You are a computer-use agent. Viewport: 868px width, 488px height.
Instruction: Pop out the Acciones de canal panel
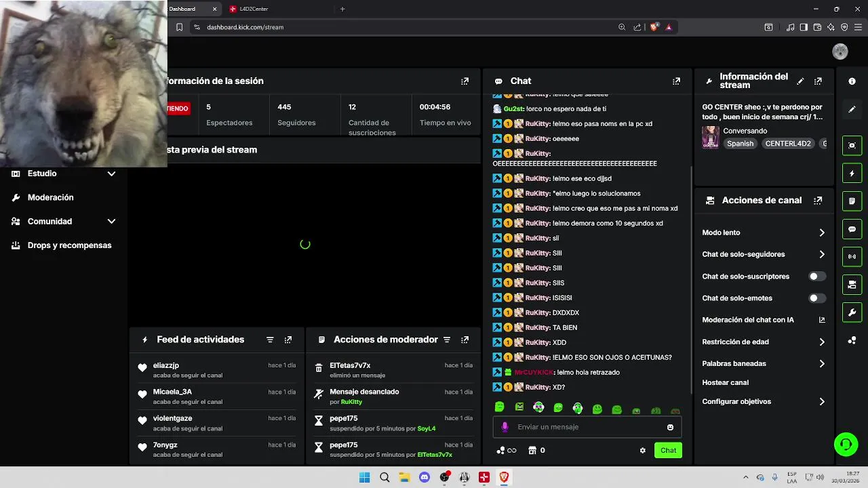pyautogui.click(x=818, y=201)
